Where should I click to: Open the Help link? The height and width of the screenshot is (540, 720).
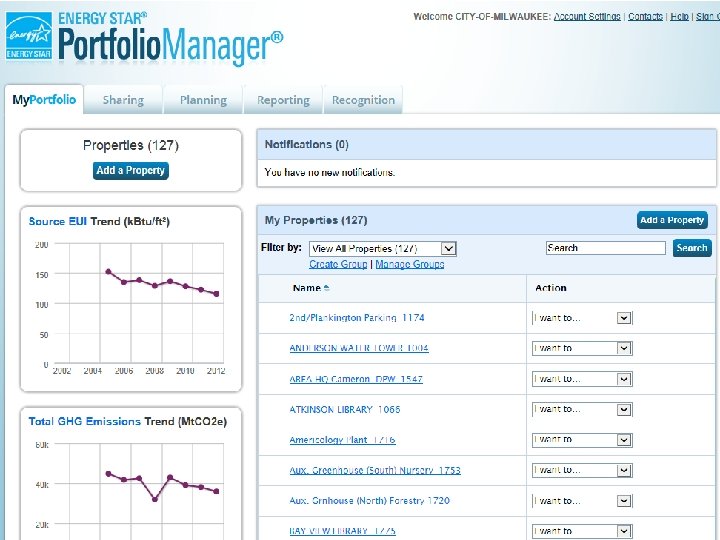[679, 17]
